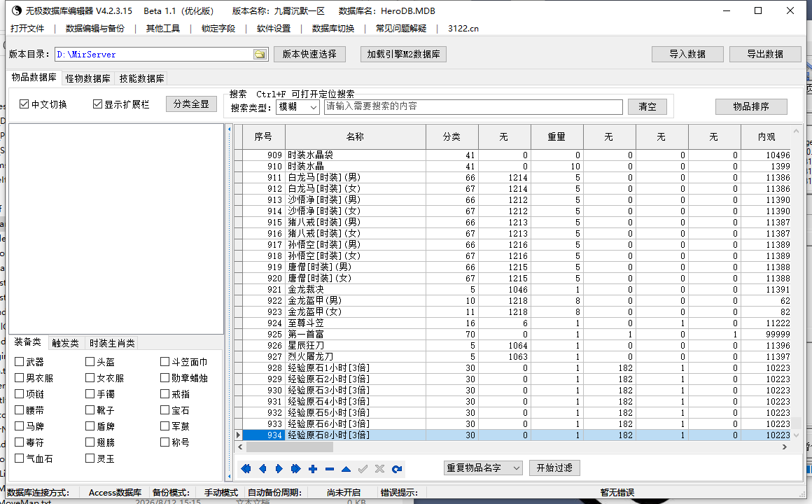Open 其他工具 menu
Viewport: 812px width, 504px height.
click(163, 29)
